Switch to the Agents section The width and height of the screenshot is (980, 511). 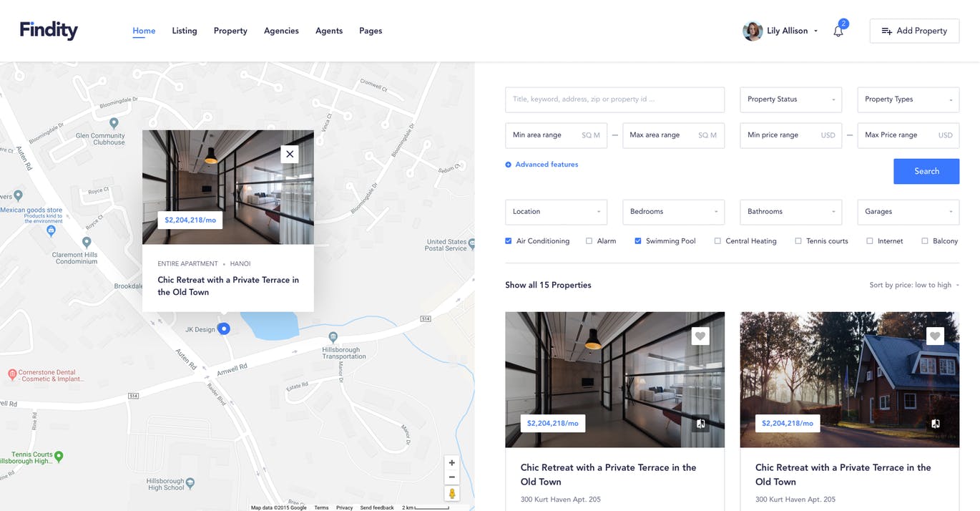click(x=328, y=31)
